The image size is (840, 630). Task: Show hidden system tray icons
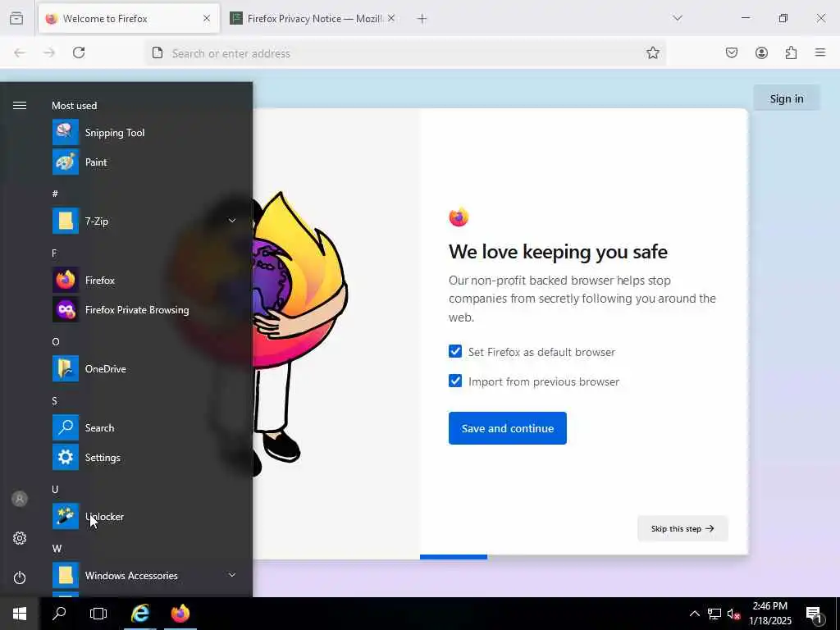click(x=694, y=614)
